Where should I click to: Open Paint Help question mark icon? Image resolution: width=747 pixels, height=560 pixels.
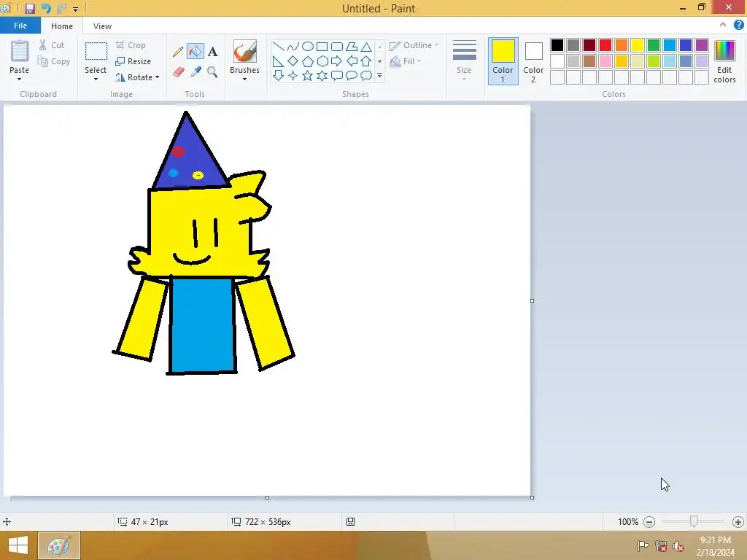click(738, 26)
